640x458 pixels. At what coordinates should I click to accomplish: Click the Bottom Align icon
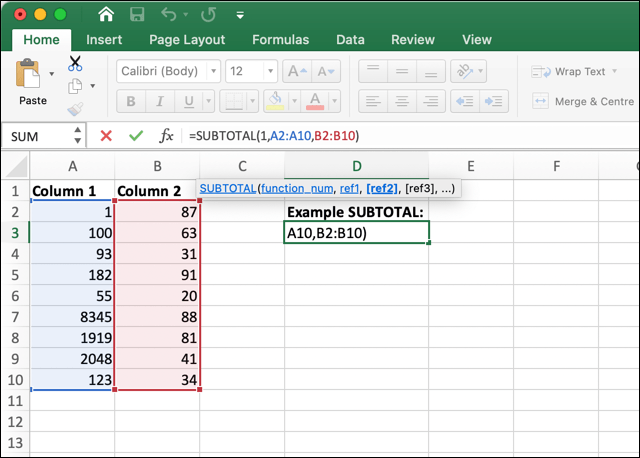click(431, 71)
